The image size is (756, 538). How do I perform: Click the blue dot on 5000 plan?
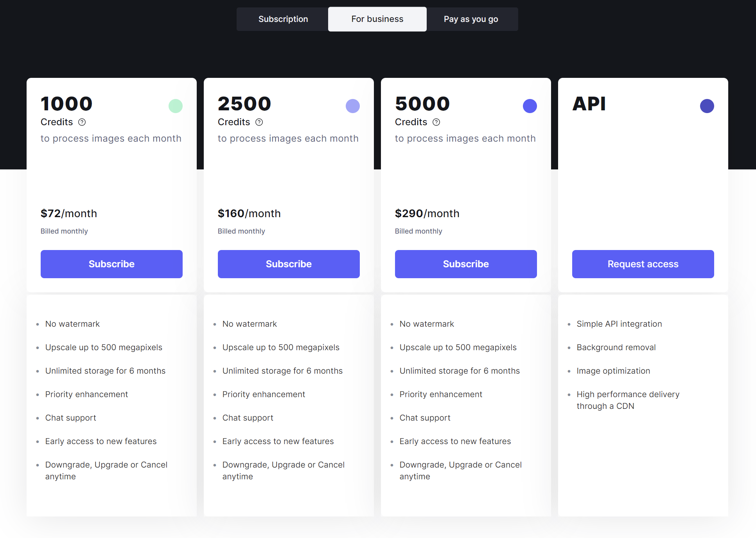tap(530, 106)
